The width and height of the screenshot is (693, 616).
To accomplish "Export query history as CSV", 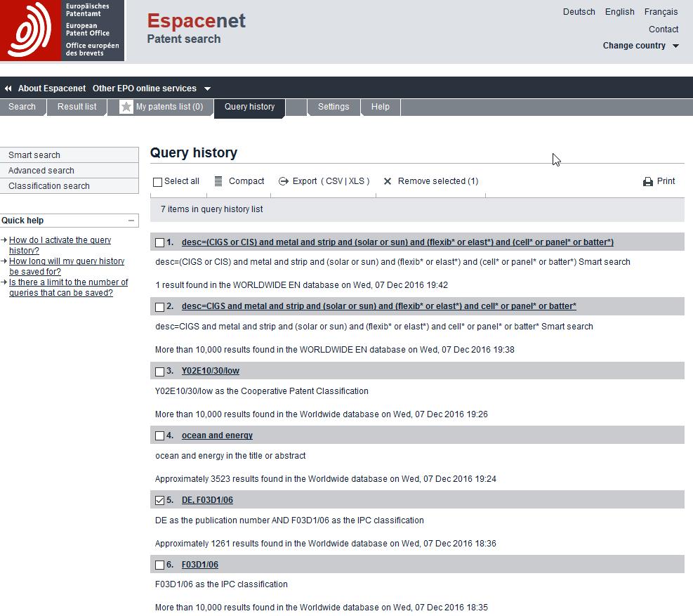I will (x=335, y=181).
